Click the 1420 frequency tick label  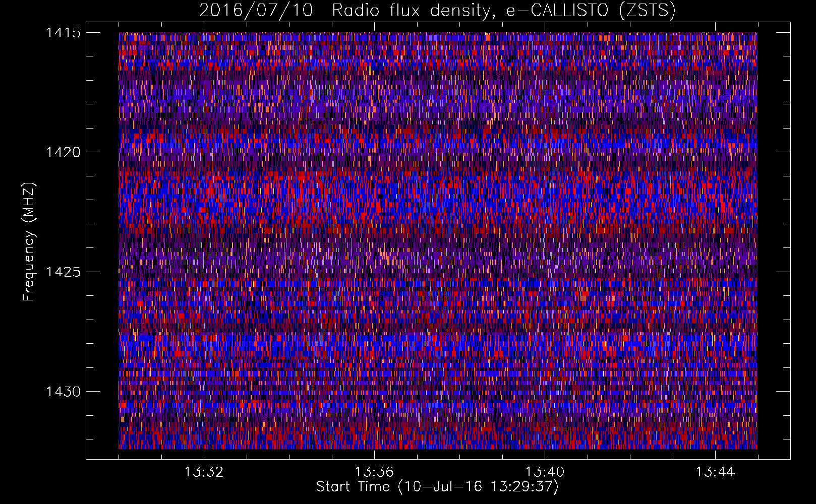(x=64, y=152)
